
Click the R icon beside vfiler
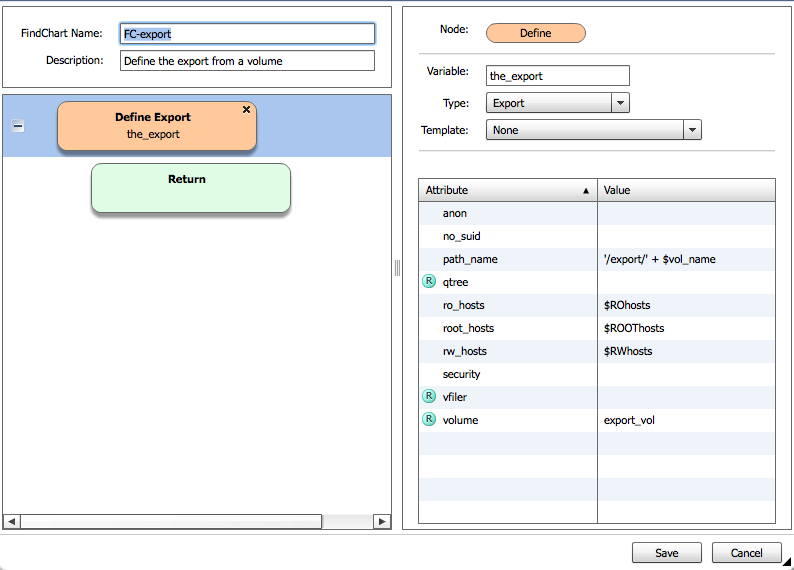pyautogui.click(x=429, y=397)
